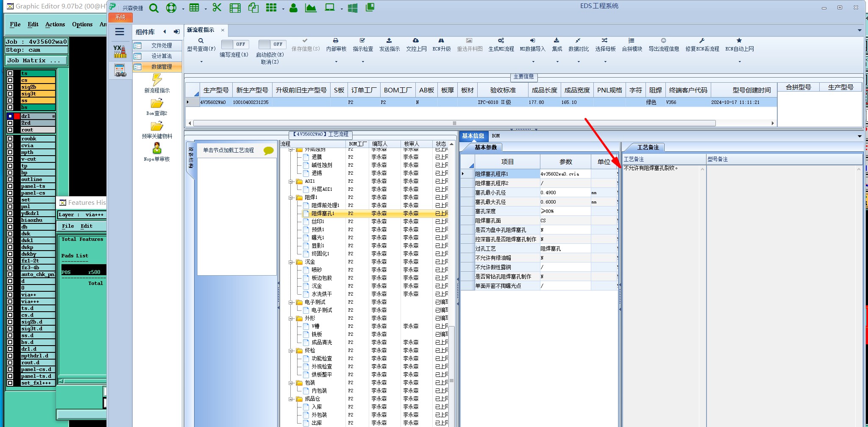Image resolution: width=868 pixels, height=427 pixels.
Task: Select 文件处理 in component library
Action: click(157, 45)
